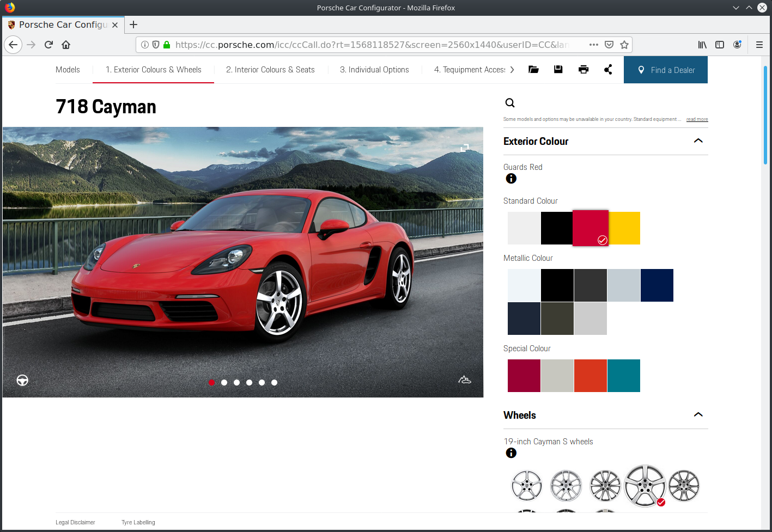Pick the beige special colour swatch
The width and height of the screenshot is (772, 532).
[557, 376]
